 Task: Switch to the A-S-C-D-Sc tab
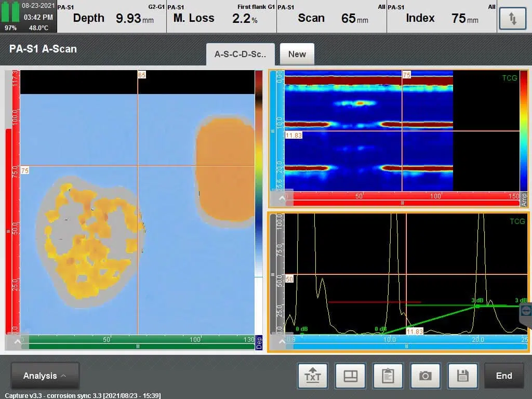pyautogui.click(x=240, y=54)
